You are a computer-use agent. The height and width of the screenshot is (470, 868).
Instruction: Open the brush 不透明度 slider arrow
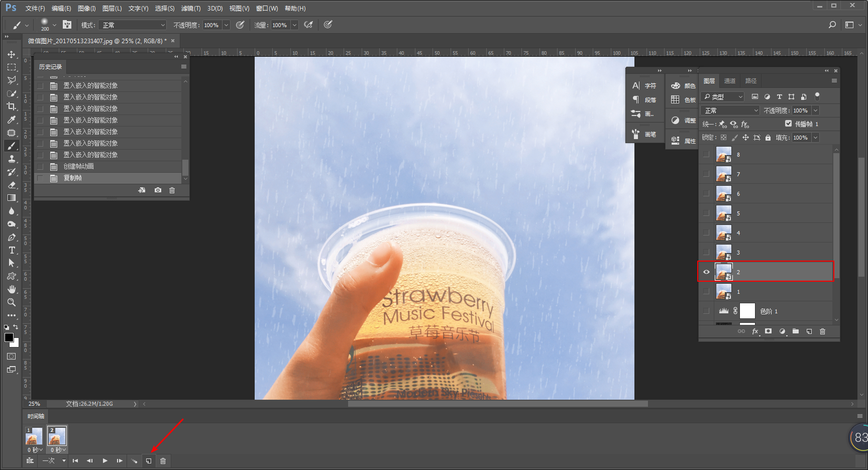coord(226,25)
